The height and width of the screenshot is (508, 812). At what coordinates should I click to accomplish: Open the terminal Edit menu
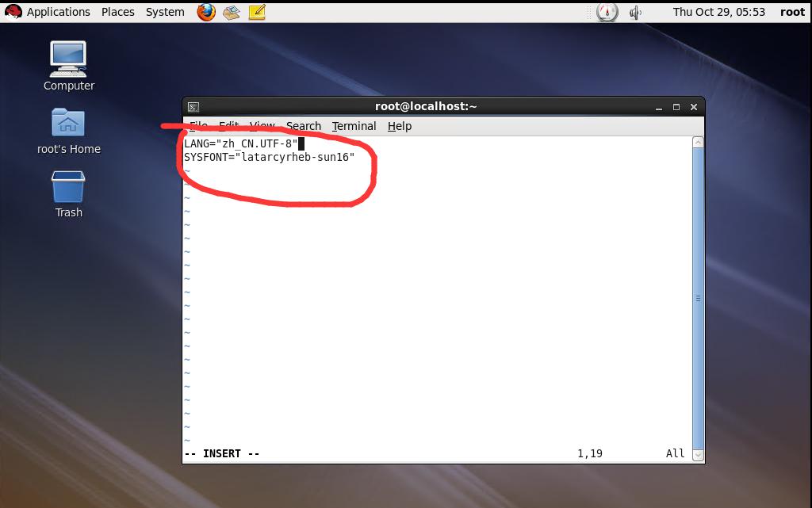(x=229, y=126)
